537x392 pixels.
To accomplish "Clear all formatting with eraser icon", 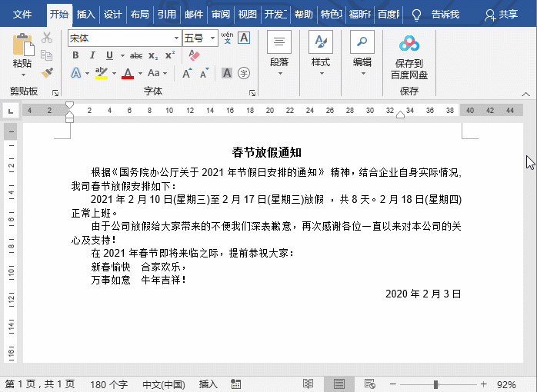I will coord(194,55).
